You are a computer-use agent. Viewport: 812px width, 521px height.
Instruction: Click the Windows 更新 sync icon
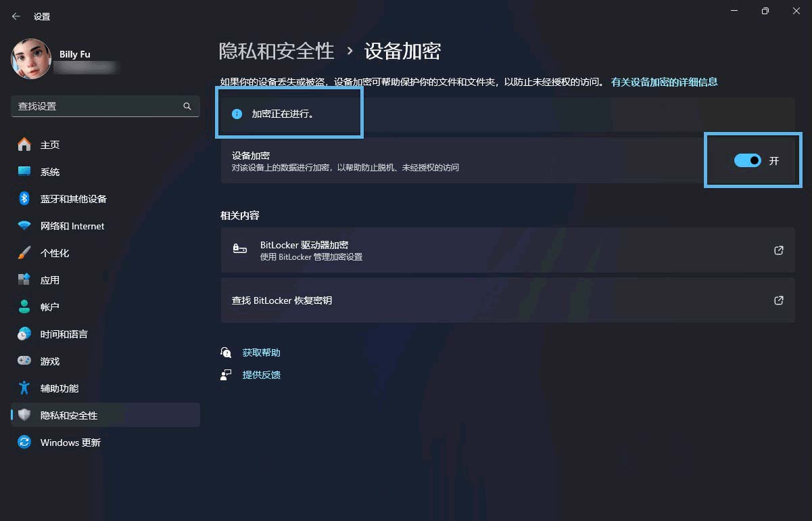coord(24,443)
